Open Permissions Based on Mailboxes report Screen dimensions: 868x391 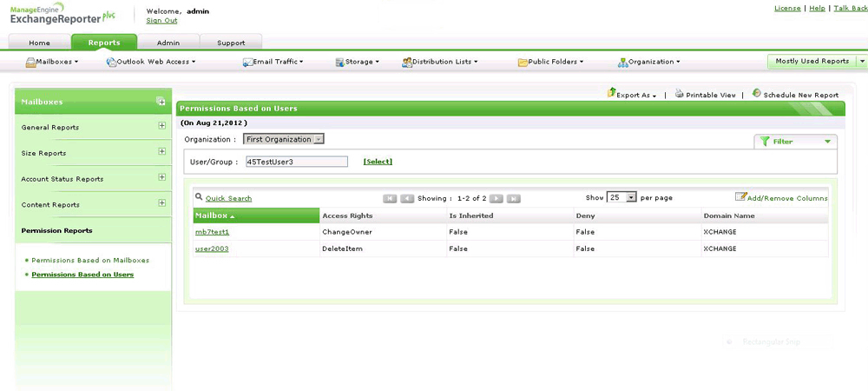coord(90,260)
